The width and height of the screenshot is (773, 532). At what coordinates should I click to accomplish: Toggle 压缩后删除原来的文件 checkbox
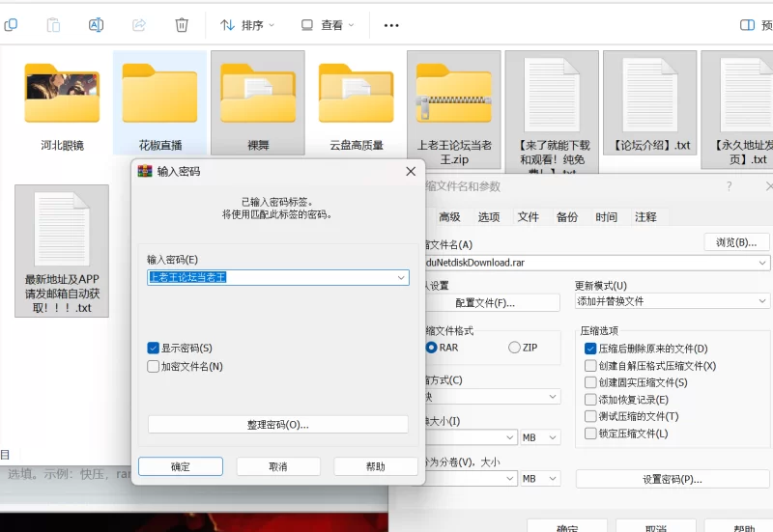point(590,349)
